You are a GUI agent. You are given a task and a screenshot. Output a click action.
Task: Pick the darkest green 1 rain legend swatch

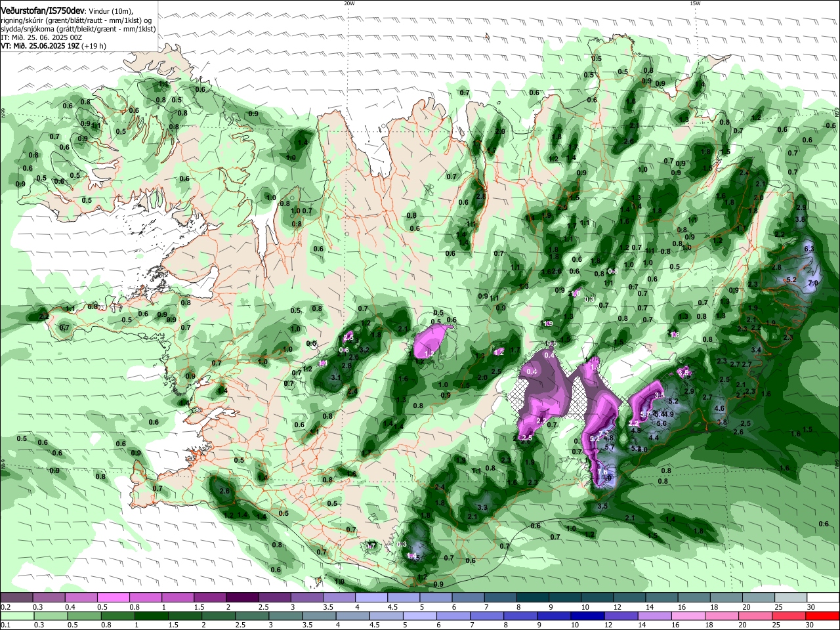pos(152,616)
